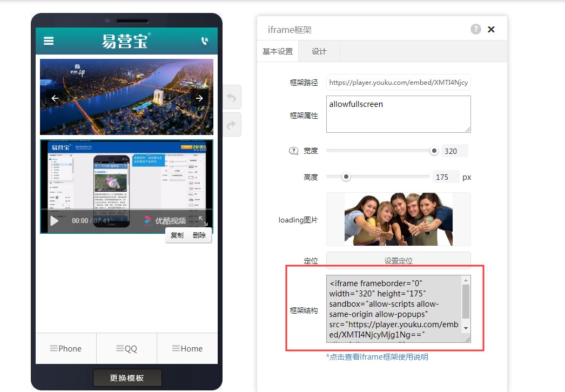
Task: Select the loading图片 thumbnail
Action: pyautogui.click(x=398, y=219)
